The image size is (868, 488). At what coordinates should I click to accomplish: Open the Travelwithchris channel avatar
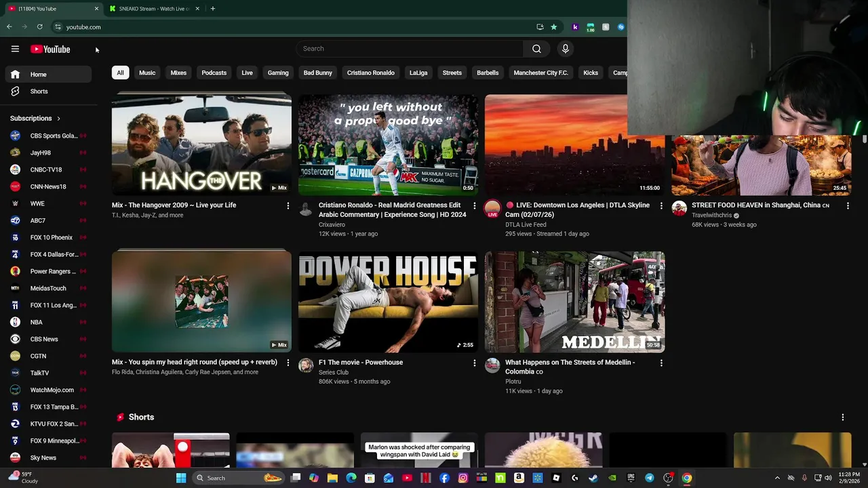click(679, 209)
